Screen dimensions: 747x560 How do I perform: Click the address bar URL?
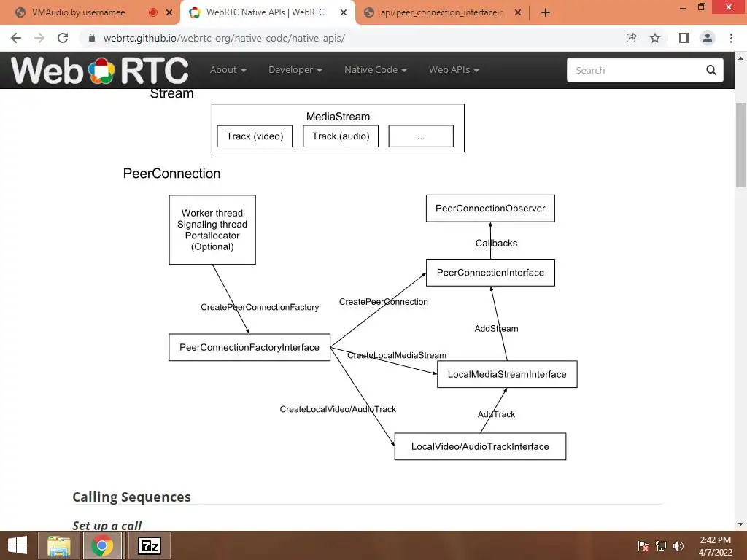(x=224, y=38)
